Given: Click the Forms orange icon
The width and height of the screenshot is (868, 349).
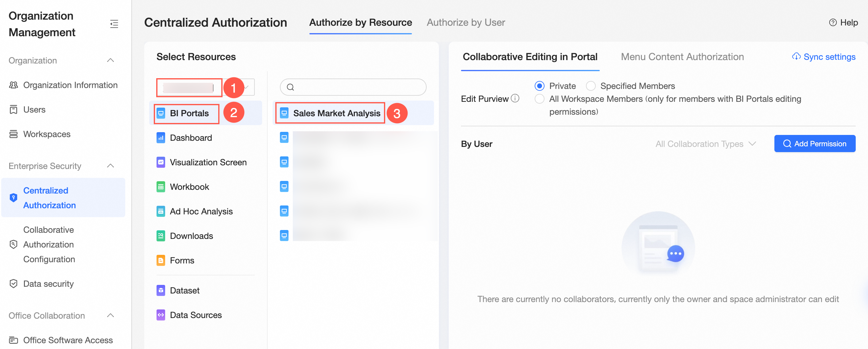Looking at the screenshot, I should pos(161,260).
